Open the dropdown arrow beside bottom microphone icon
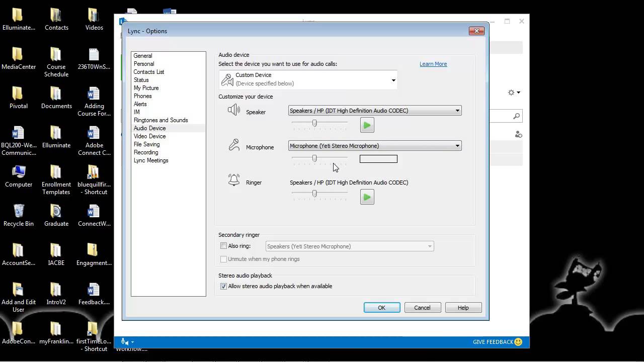The height and width of the screenshot is (362, 644). tap(132, 342)
